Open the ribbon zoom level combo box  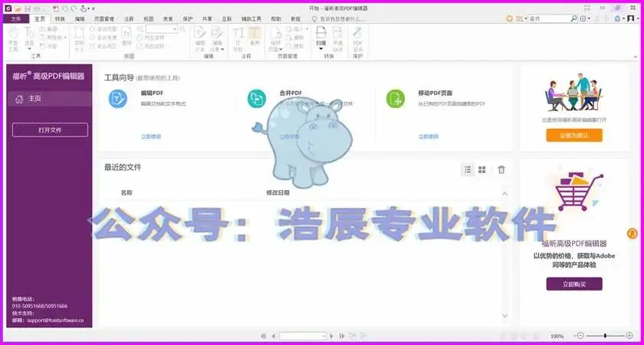point(162,29)
